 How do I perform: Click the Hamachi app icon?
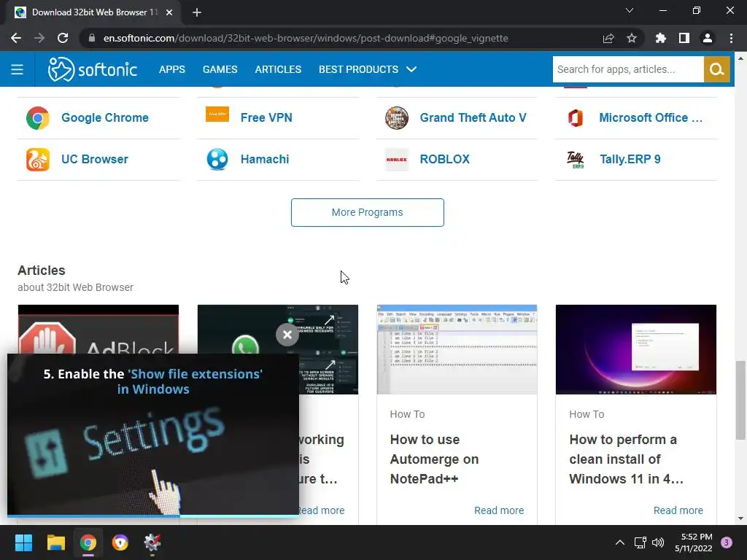[x=217, y=159]
